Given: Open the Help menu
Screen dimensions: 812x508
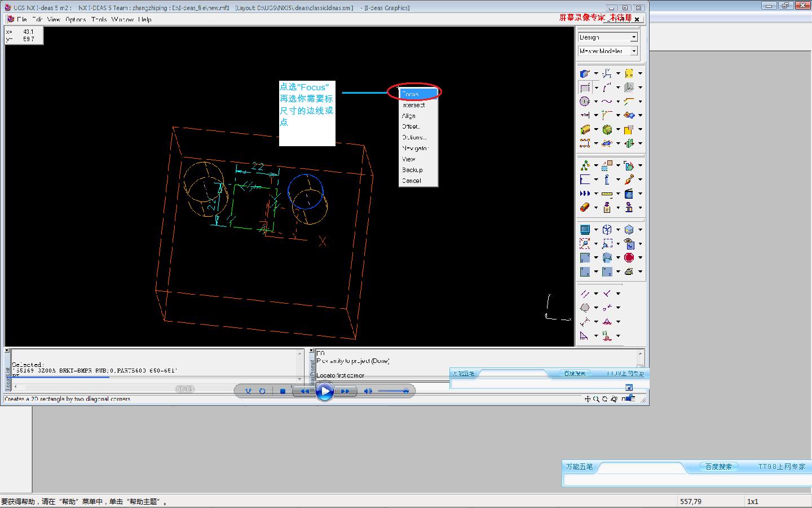Looking at the screenshot, I should coord(145,19).
